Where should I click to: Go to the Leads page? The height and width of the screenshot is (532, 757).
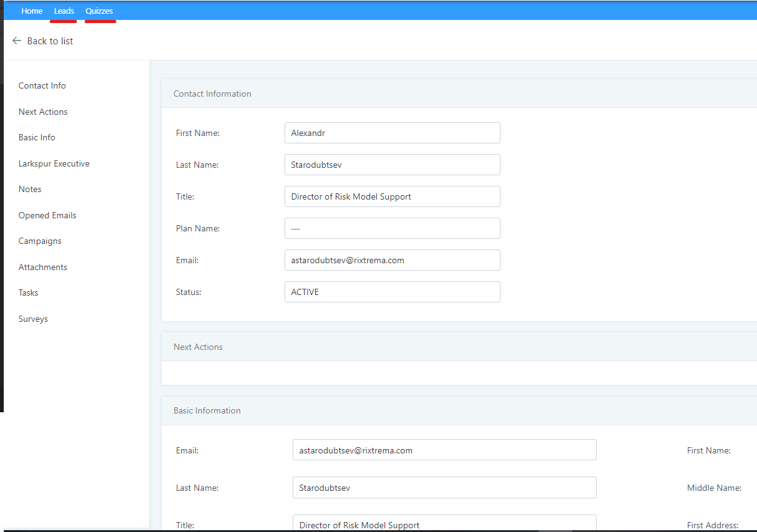tap(64, 11)
